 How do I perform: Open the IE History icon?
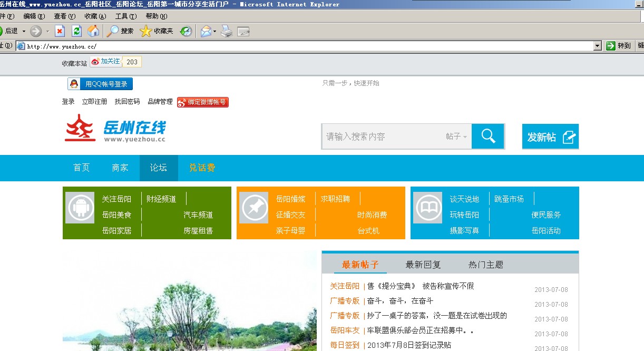click(186, 31)
